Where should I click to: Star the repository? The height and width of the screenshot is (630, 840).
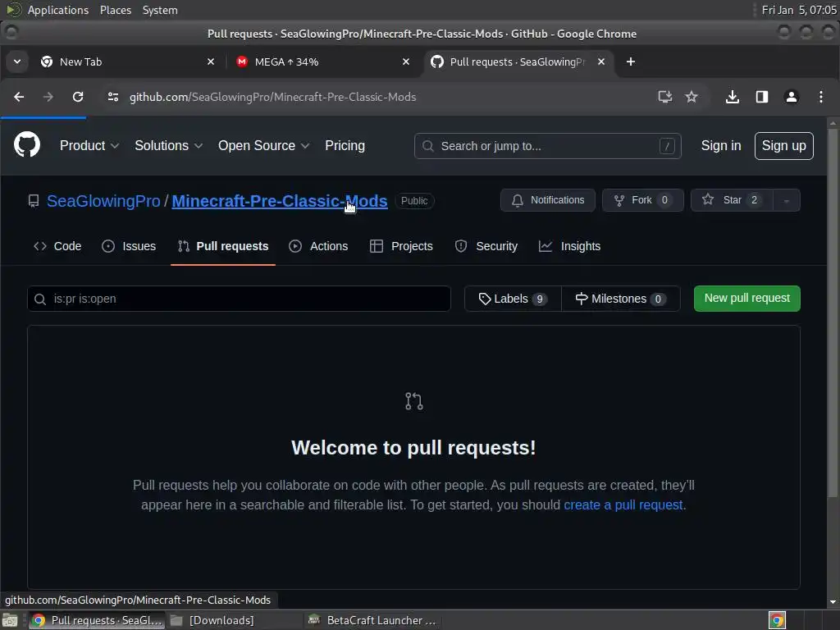tap(732, 200)
